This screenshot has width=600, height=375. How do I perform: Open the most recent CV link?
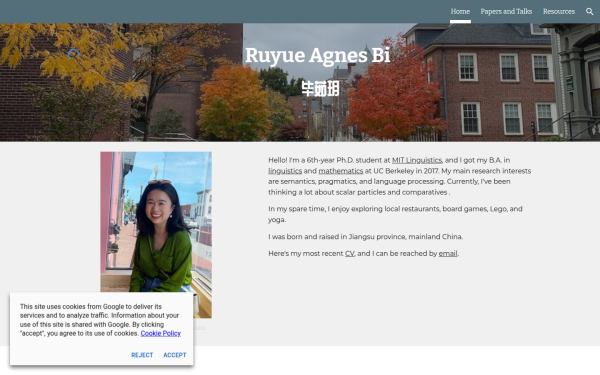tap(349, 253)
